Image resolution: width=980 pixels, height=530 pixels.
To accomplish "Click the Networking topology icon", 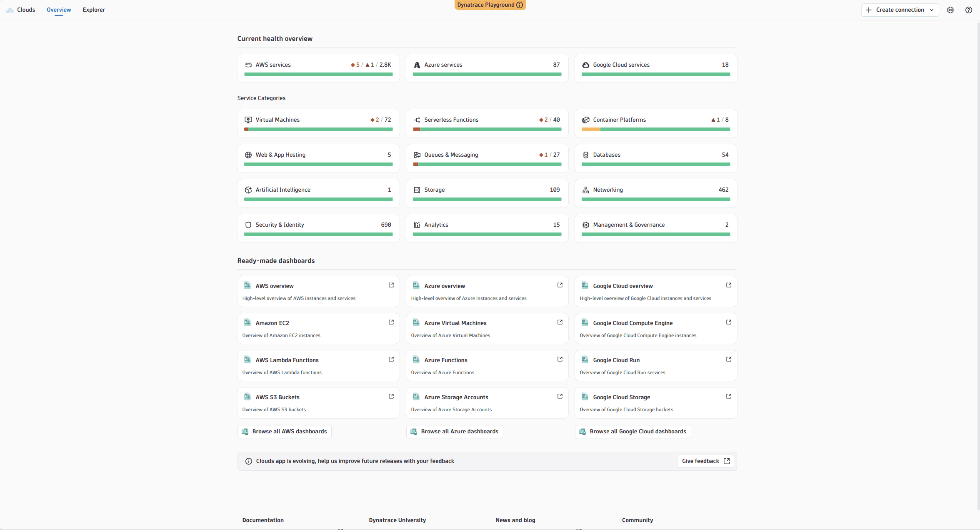I will pos(586,190).
